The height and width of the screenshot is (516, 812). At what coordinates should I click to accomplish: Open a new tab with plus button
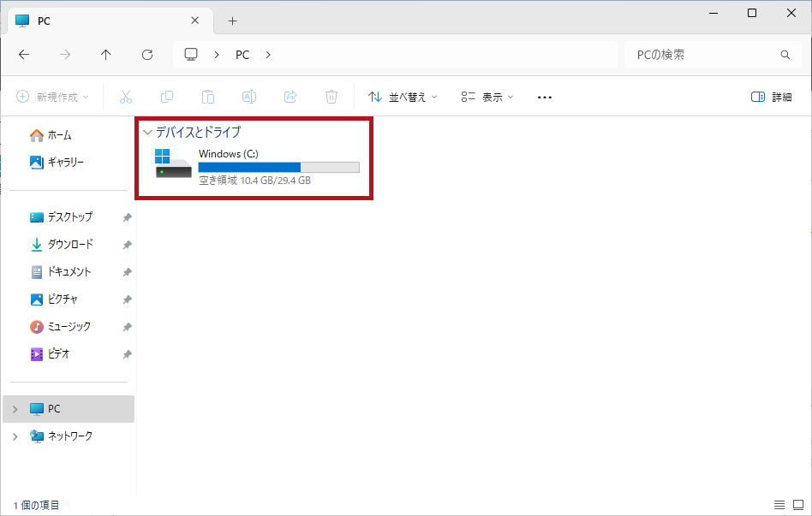tap(232, 21)
